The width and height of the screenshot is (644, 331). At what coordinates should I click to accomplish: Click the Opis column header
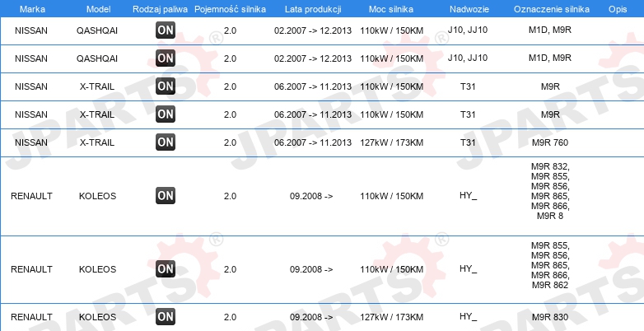[617, 8]
